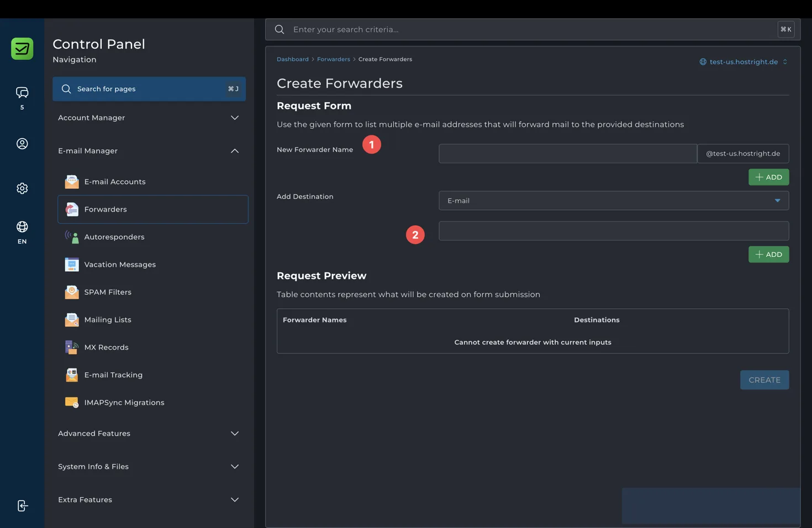This screenshot has height=528, width=812.
Task: Click the green Control Panel logo icon
Action: 22,49
